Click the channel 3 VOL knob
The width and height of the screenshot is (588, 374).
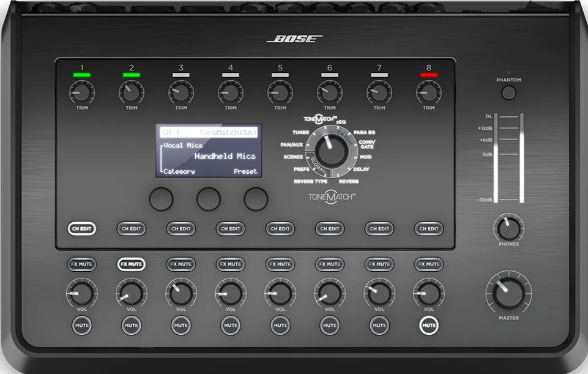coord(180,293)
